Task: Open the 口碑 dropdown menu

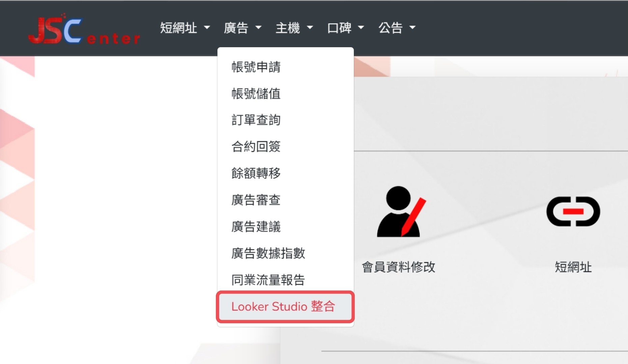Action: [345, 28]
